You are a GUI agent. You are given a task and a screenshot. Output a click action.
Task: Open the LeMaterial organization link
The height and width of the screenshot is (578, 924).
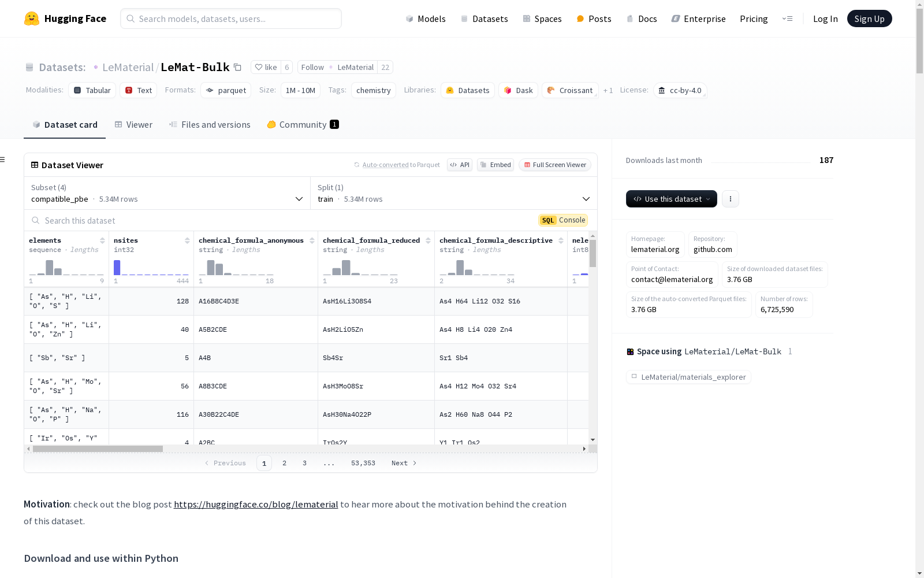coord(128,67)
